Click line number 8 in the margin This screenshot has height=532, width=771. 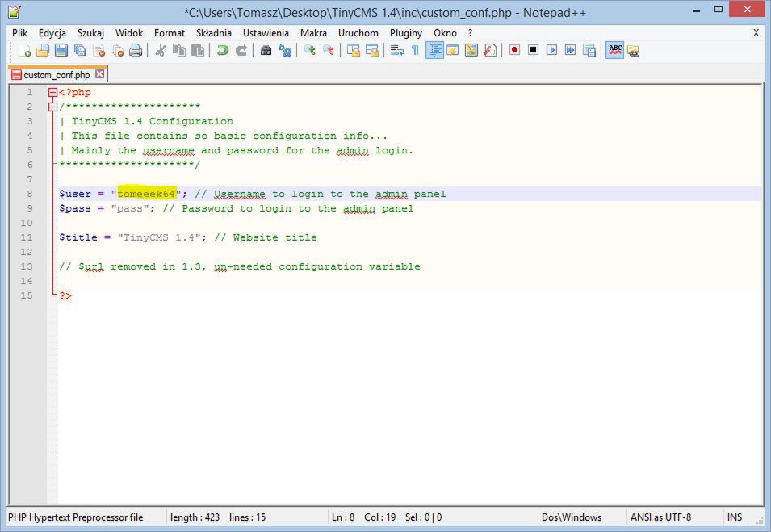(30, 194)
